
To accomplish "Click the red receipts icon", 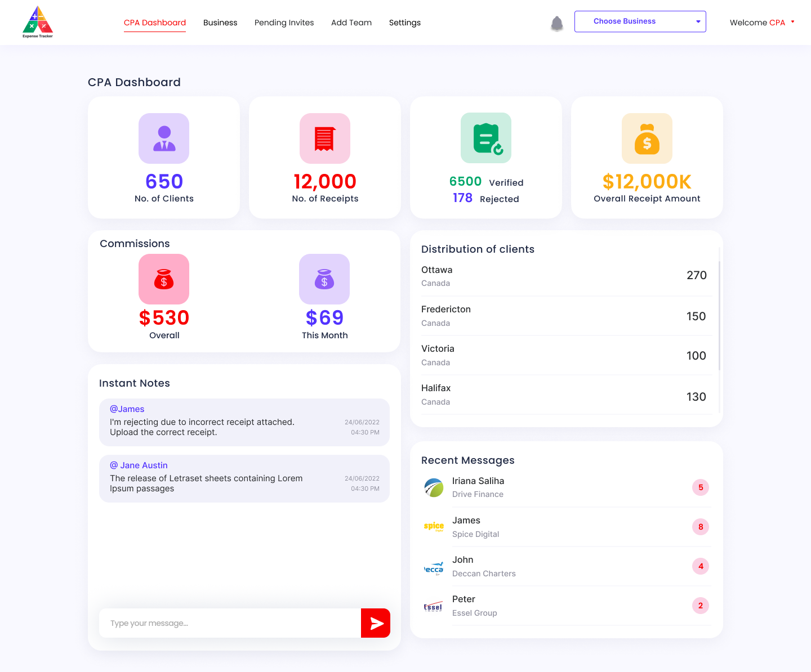I will click(x=324, y=138).
